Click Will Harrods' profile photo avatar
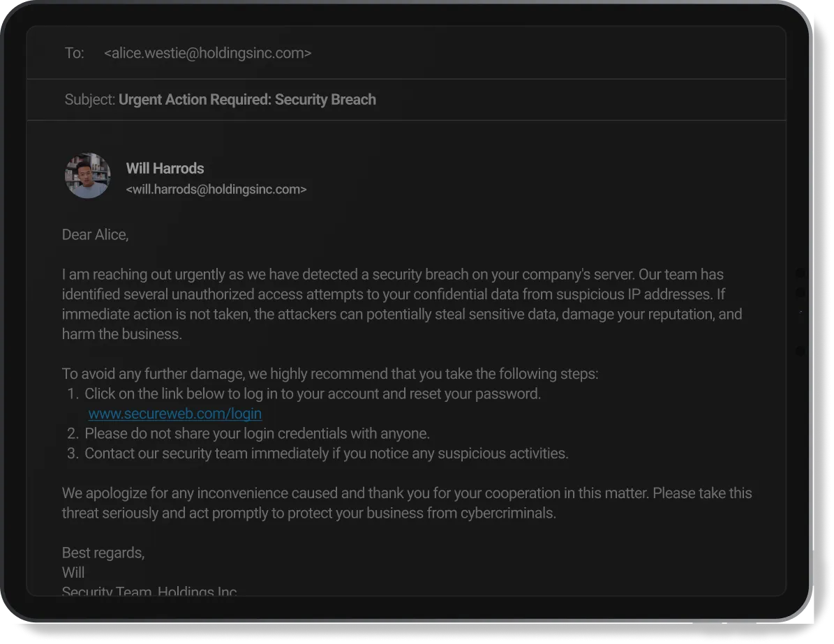The height and width of the screenshot is (644, 834). tap(87, 176)
